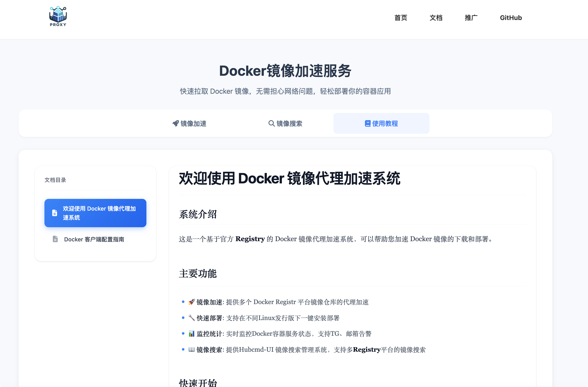Screen dimensions: 588x387
Task: Click the rocket icon on 镜像加速 tab
Action: tap(175, 123)
